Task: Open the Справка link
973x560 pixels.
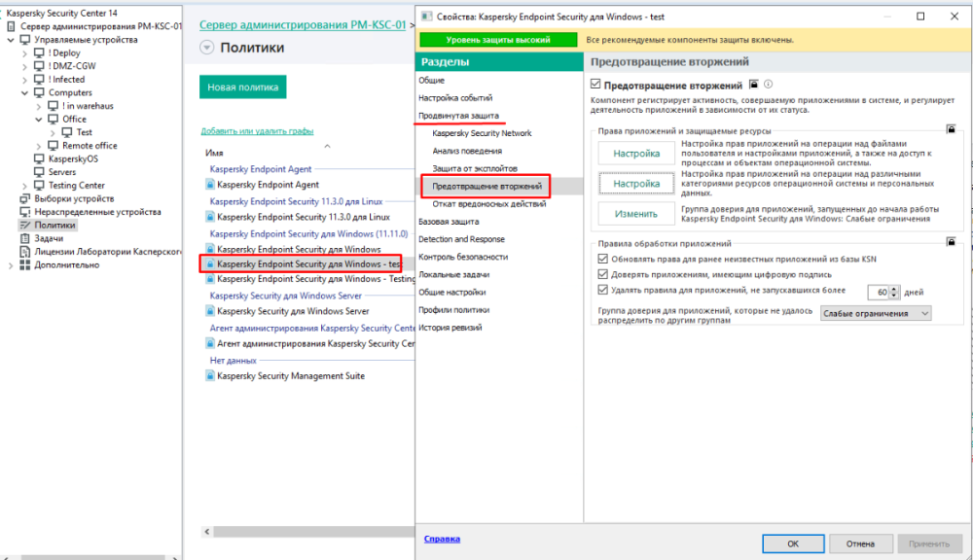Action: 442,539
